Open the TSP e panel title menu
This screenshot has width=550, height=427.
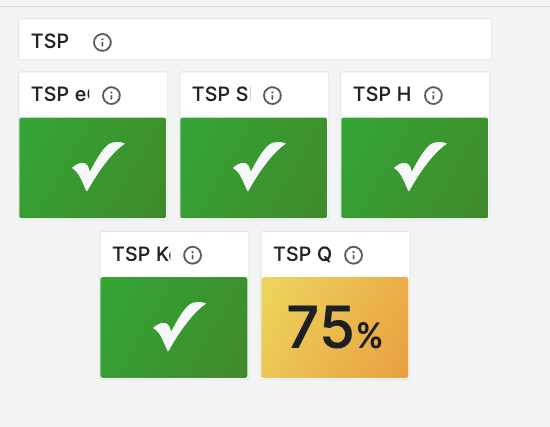(x=60, y=94)
